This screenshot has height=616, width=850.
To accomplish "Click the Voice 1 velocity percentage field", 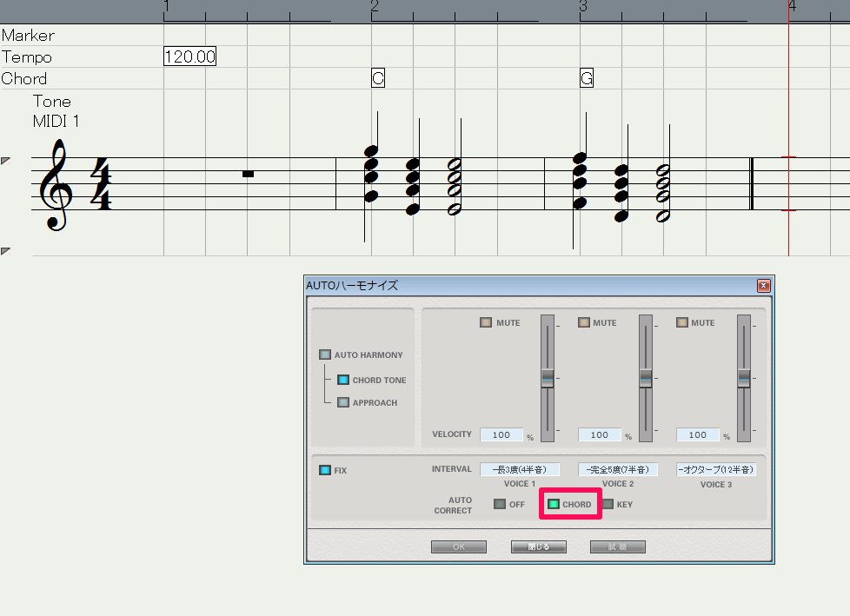I will (501, 434).
